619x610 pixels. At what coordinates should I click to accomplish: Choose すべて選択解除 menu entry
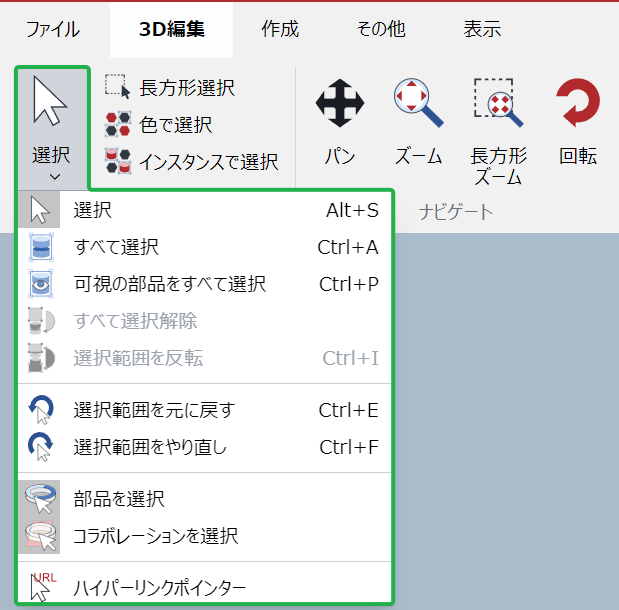point(204,321)
